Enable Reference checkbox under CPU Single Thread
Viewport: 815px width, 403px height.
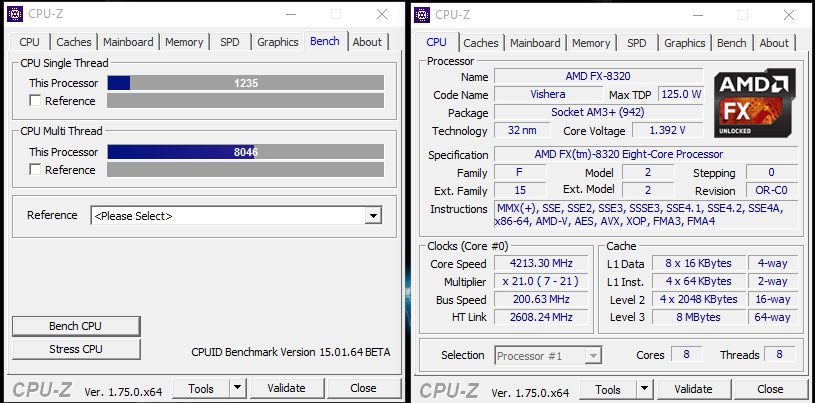pos(35,101)
